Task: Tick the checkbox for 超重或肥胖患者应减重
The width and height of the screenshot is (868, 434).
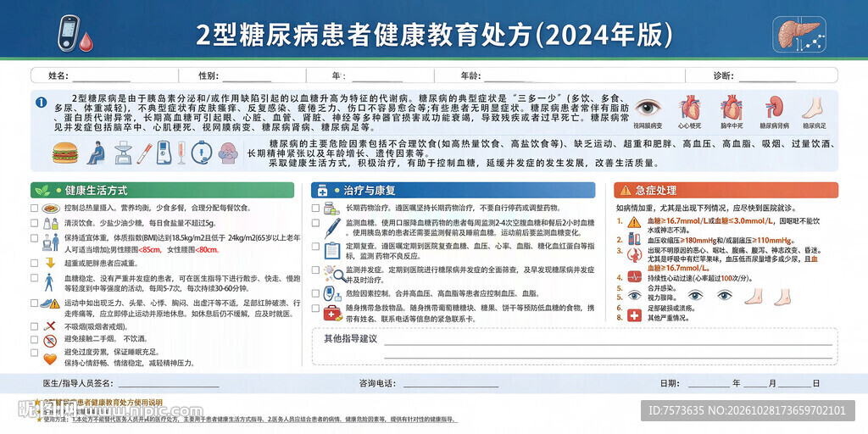Action: pyautogui.click(x=34, y=263)
